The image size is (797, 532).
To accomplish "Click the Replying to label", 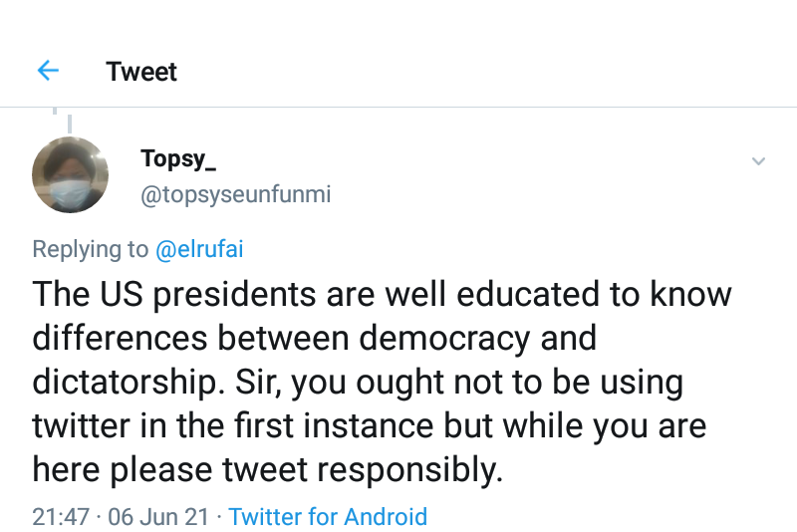I will tap(88, 249).
